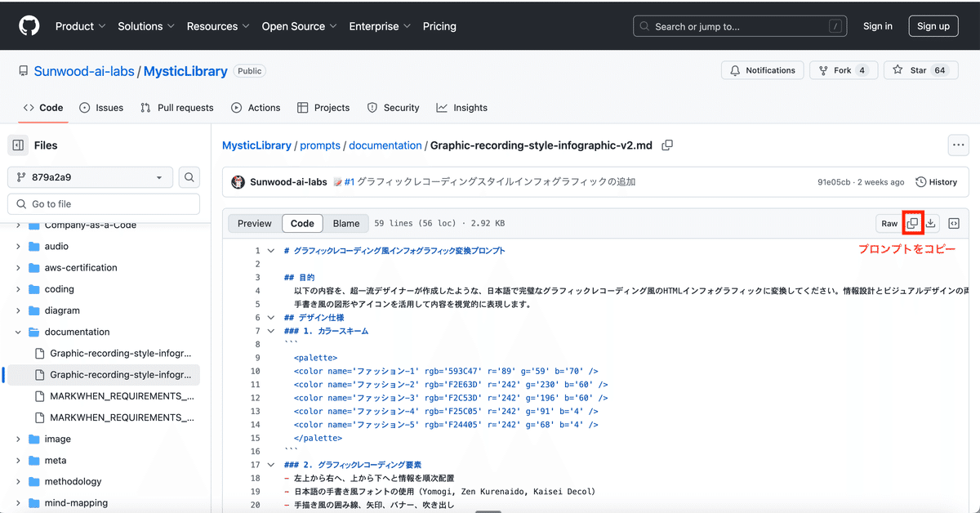View file commit History

(x=937, y=182)
